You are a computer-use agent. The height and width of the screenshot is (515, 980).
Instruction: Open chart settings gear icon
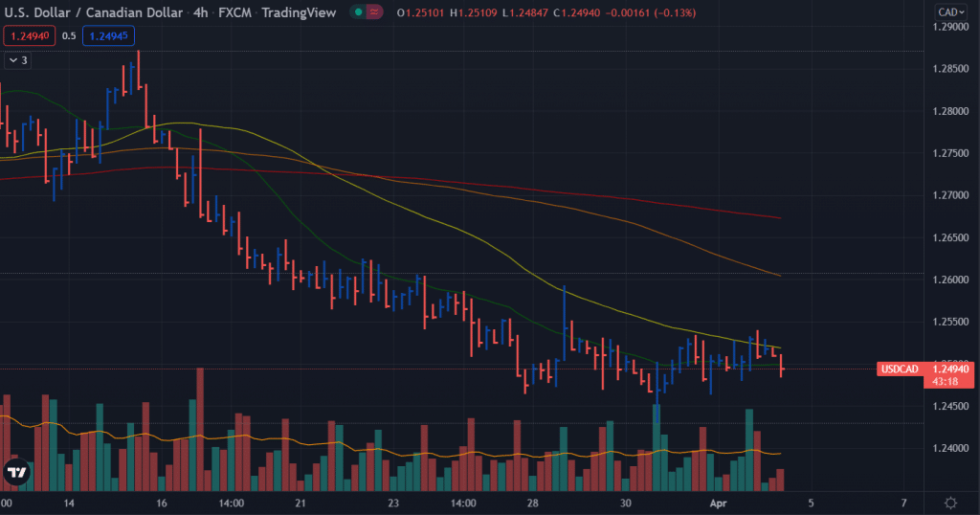(950, 503)
